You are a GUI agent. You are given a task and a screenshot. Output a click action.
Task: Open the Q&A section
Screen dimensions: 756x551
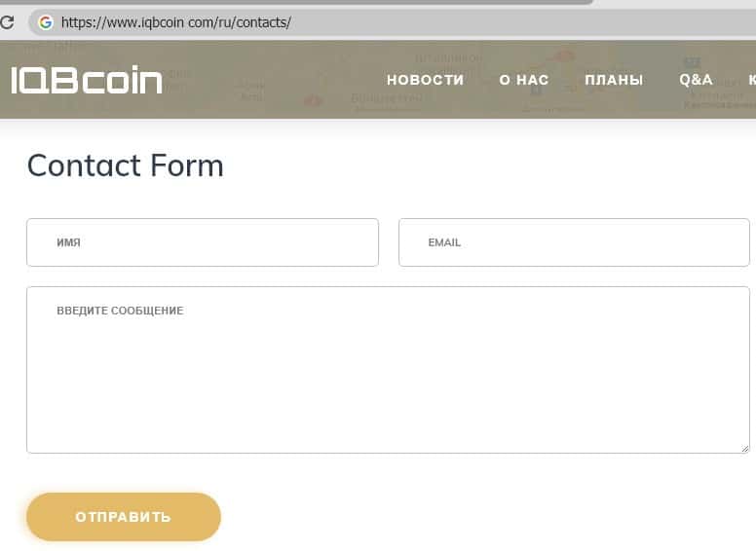(696, 80)
